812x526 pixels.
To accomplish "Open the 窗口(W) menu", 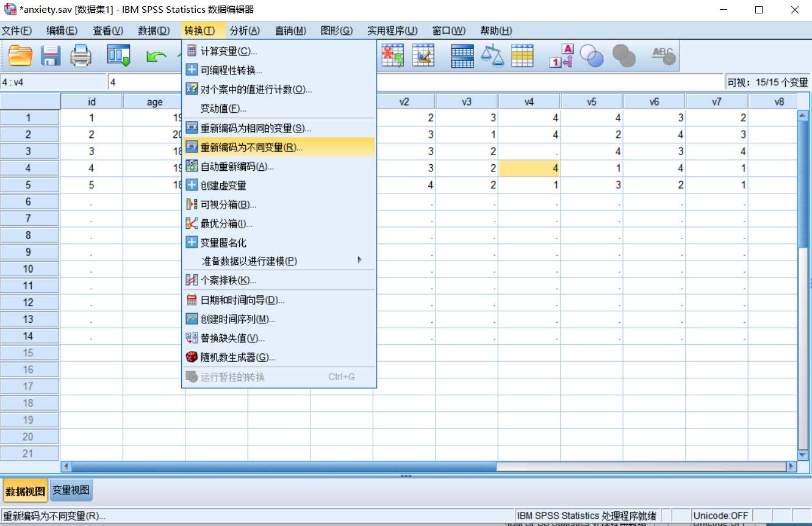I will 449,31.
